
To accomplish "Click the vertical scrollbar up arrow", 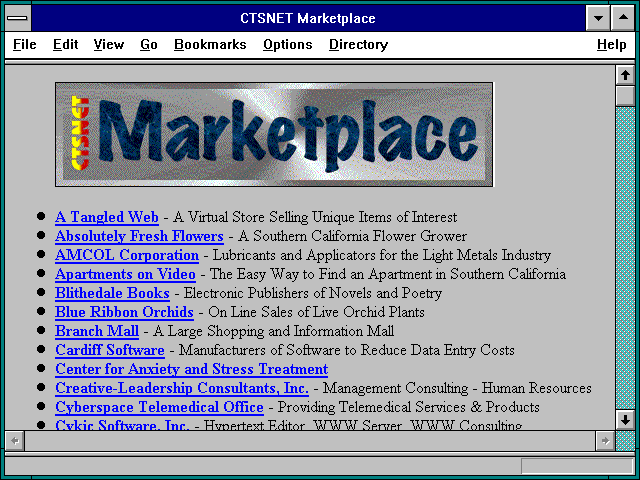I will 625,75.
